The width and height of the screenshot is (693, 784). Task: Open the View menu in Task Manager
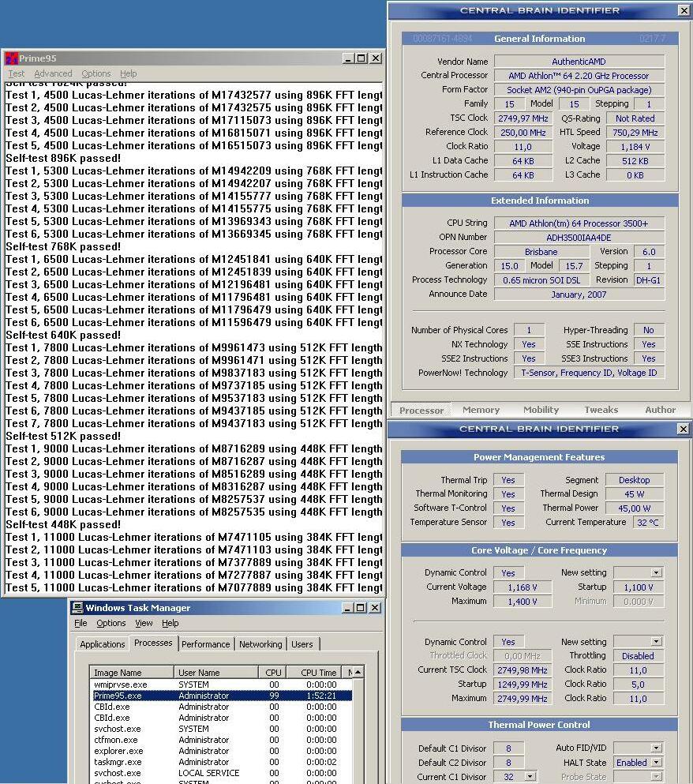coord(144,623)
